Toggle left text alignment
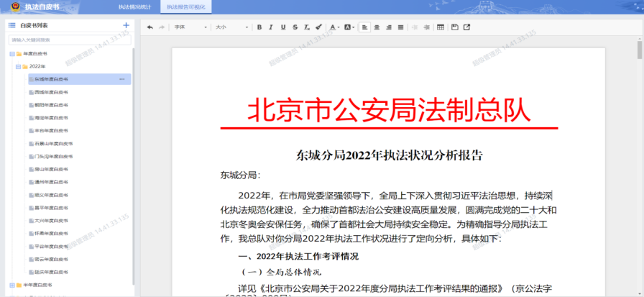Image resolution: width=644 pixels, height=297 pixels. pos(364,27)
